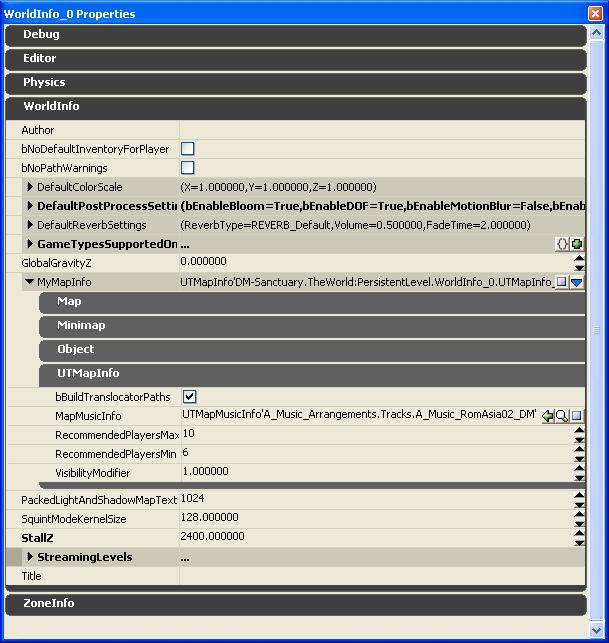Click magnifying glass find icon for MapMusicInfo
609x643 pixels.
coord(562,416)
